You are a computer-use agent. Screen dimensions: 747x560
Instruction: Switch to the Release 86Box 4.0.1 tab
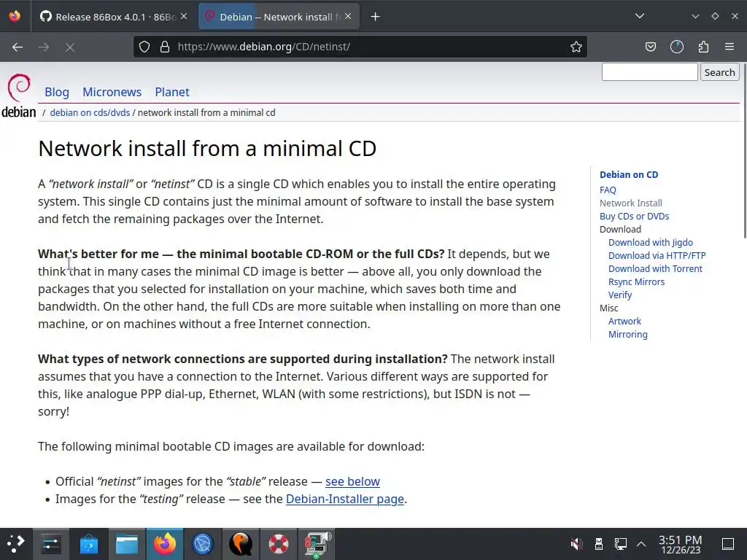(x=115, y=17)
